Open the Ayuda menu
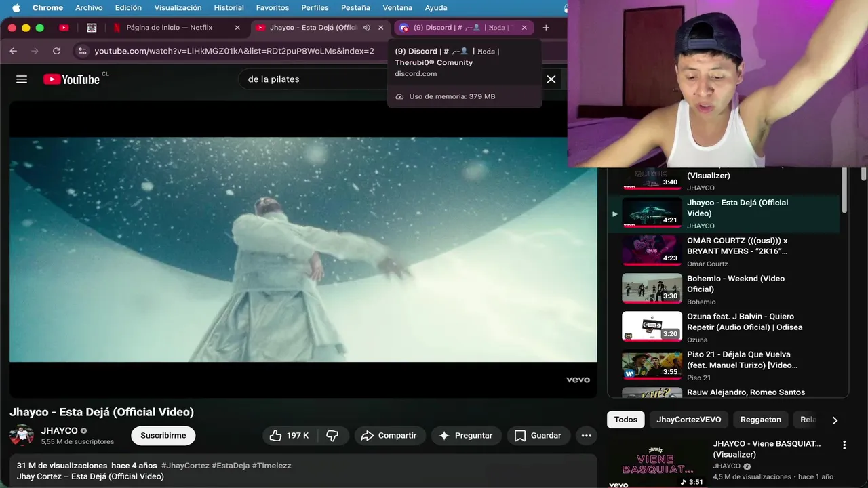The image size is (868, 488). pos(435,7)
